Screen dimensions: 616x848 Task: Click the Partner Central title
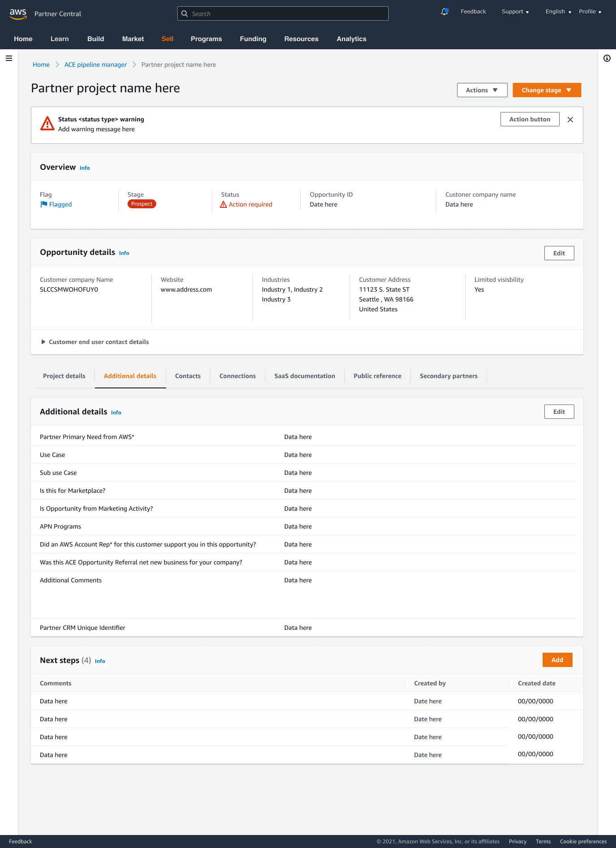(x=58, y=14)
